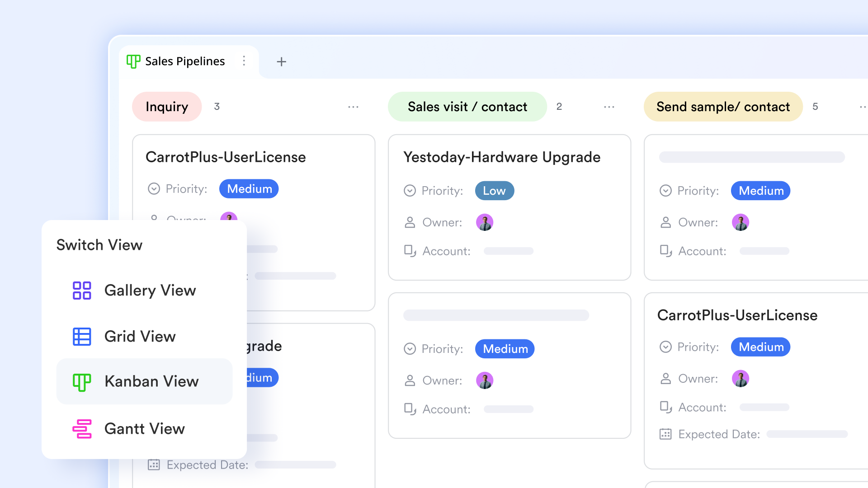868x488 pixels.
Task: Open the CarrotPlus-UserLicense card in Inquiry column
Action: click(x=226, y=157)
